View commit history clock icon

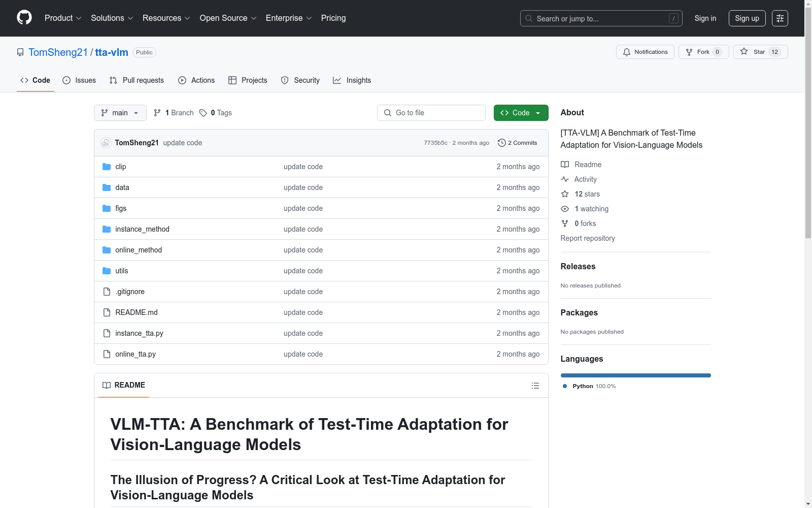502,143
